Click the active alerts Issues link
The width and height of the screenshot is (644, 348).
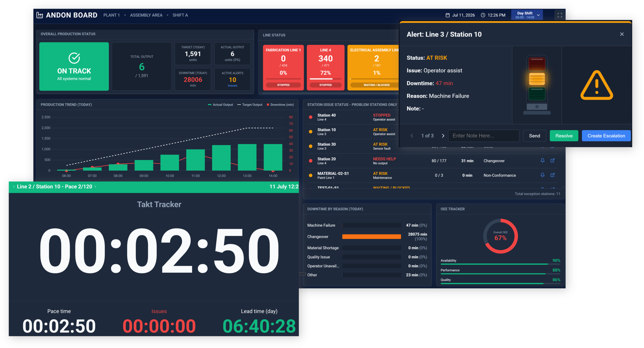tap(232, 86)
